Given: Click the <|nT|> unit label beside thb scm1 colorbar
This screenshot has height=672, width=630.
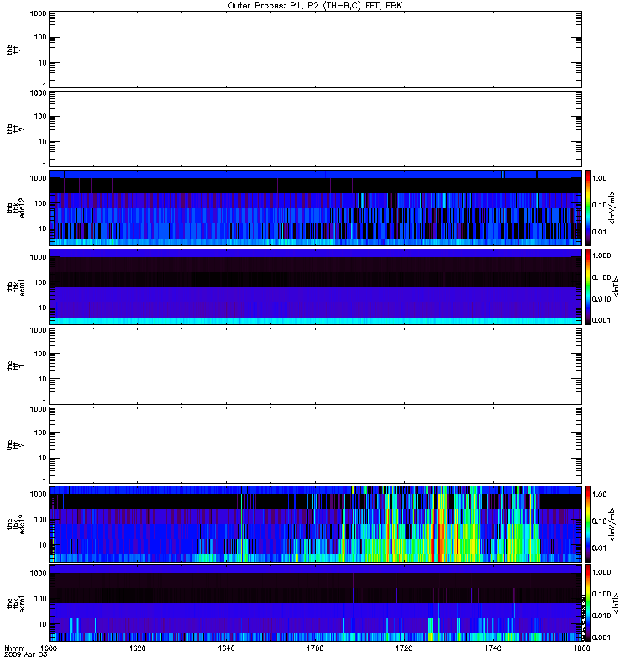Looking at the screenshot, I should click(616, 286).
